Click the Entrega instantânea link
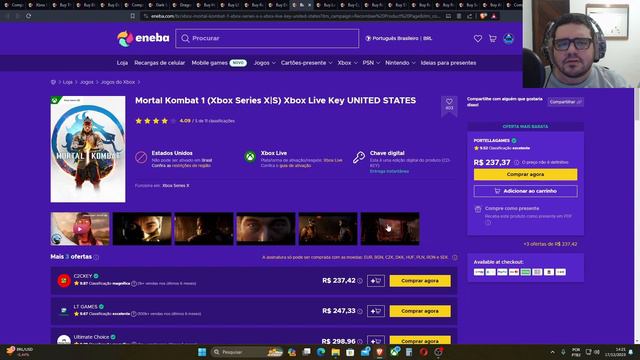Screen dimensions: 640x360 (389, 171)
